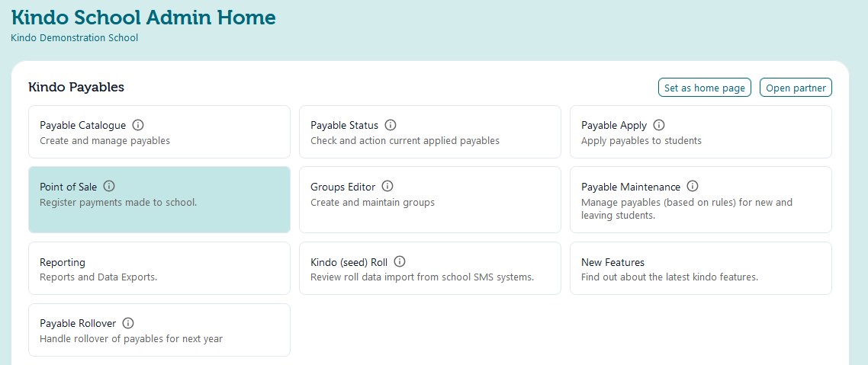
Task: Click Kindo School Admin Home heading
Action: tap(143, 18)
